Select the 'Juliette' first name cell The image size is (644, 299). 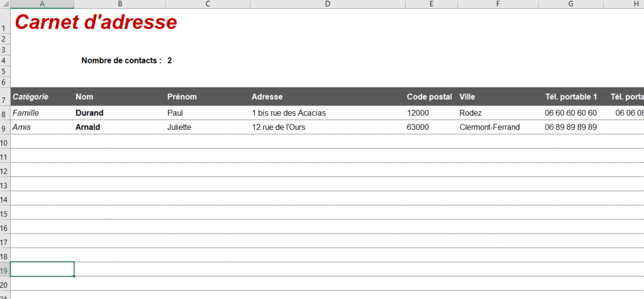pyautogui.click(x=208, y=128)
